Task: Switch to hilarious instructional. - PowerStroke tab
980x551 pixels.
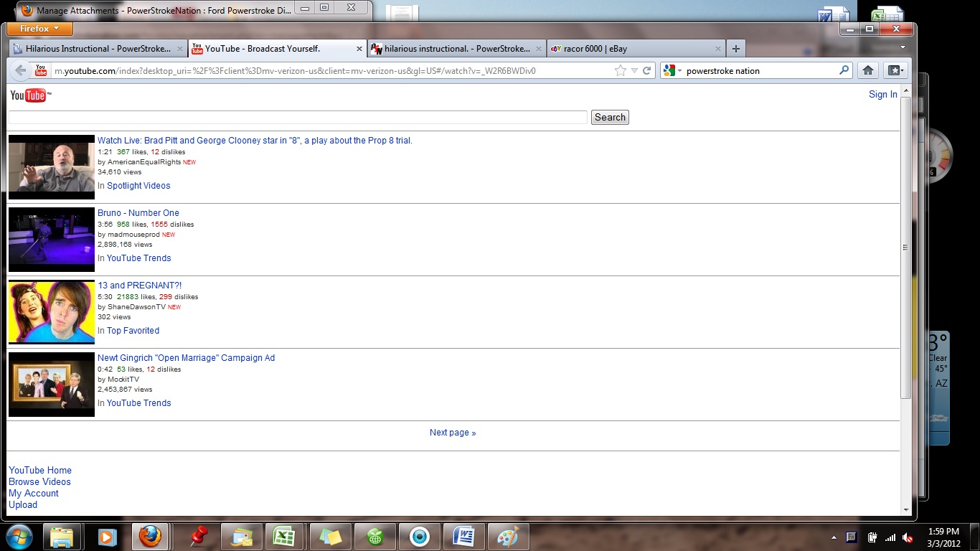Action: (456, 49)
